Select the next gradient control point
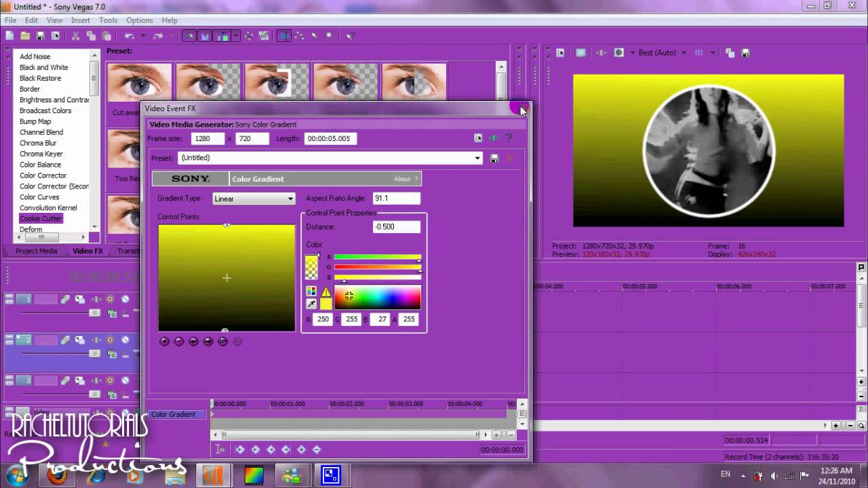Image resolution: width=868 pixels, height=488 pixels. [208, 341]
